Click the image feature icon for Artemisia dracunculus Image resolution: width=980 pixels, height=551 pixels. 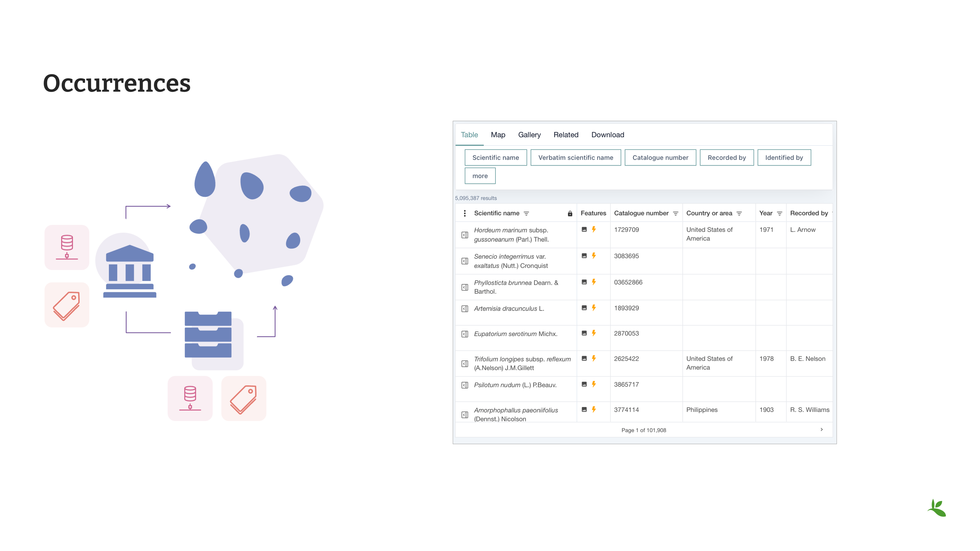[x=584, y=308]
